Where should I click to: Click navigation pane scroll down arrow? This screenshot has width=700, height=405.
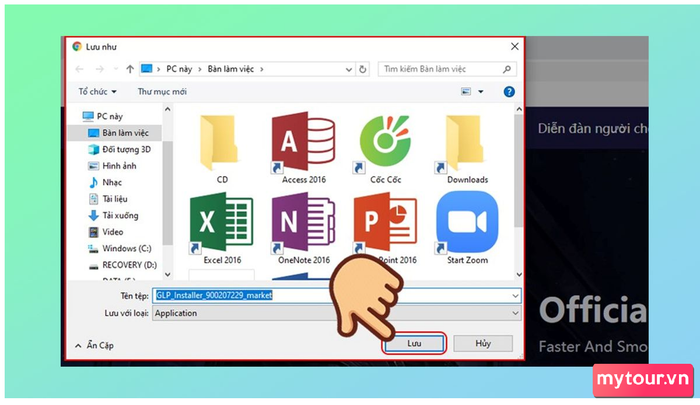(167, 275)
